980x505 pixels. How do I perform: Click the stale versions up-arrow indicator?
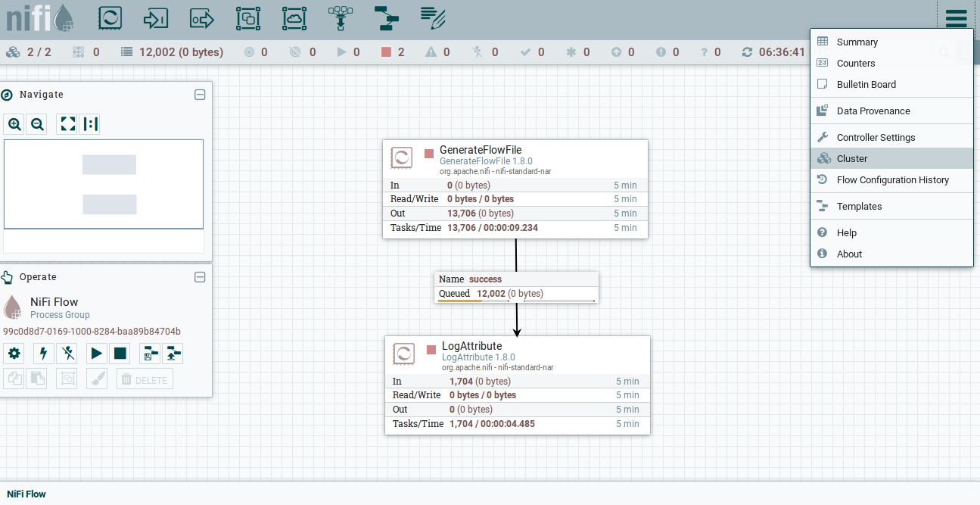(x=623, y=52)
